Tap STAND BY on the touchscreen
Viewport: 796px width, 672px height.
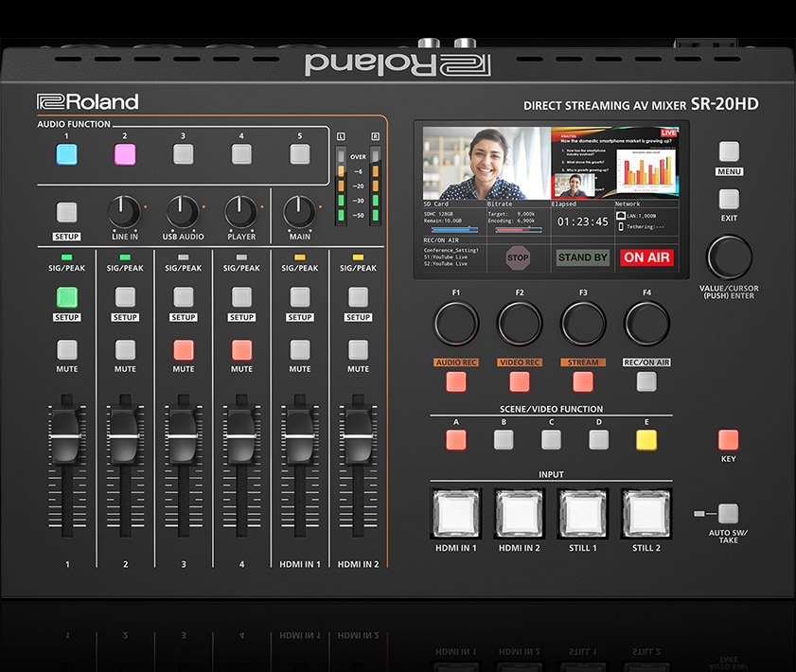point(582,257)
